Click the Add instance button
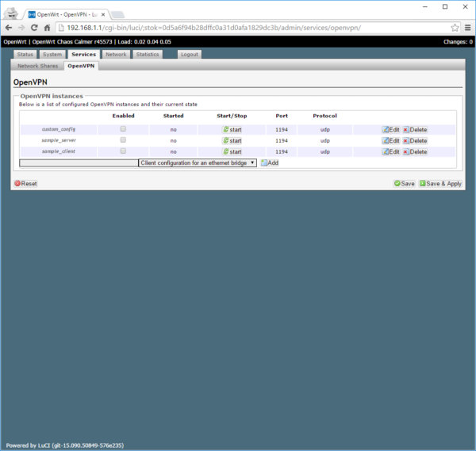 point(270,162)
